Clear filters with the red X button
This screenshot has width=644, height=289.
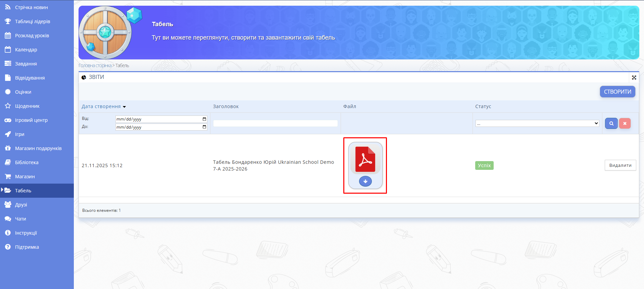coord(625,124)
